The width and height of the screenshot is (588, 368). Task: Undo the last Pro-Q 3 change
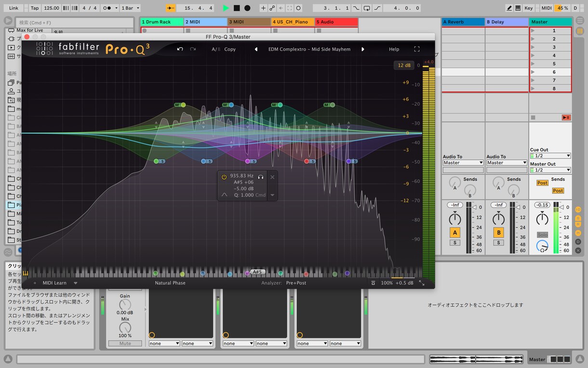pyautogui.click(x=180, y=49)
